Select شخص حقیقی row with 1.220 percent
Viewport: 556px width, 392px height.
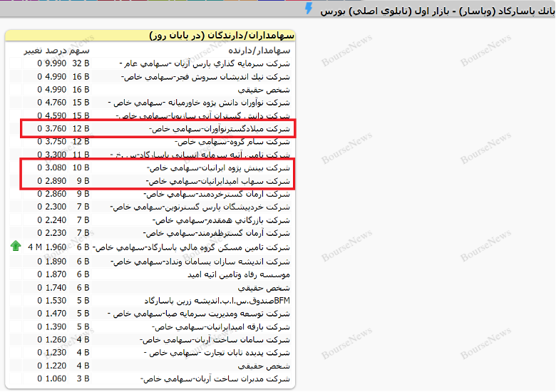coord(264,366)
